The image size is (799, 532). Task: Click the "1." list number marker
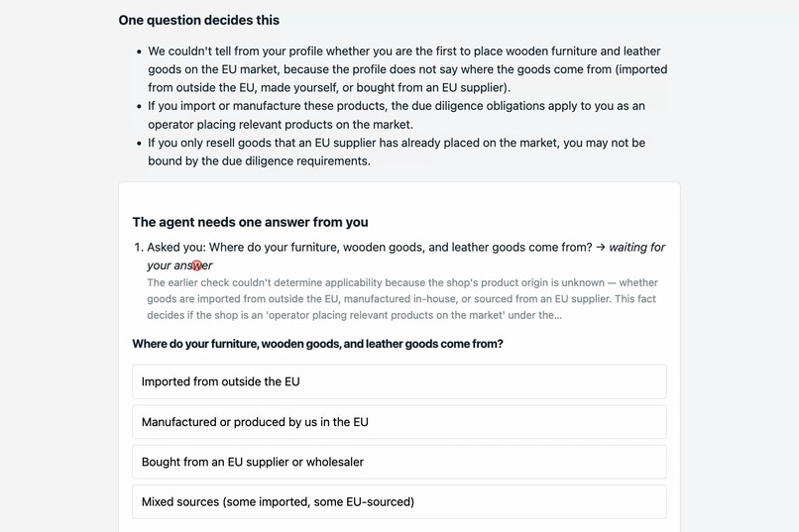pyautogui.click(x=139, y=248)
